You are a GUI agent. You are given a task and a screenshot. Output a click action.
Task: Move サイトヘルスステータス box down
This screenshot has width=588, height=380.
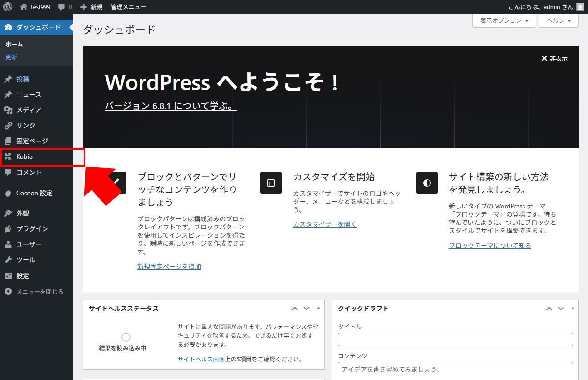[307, 309]
